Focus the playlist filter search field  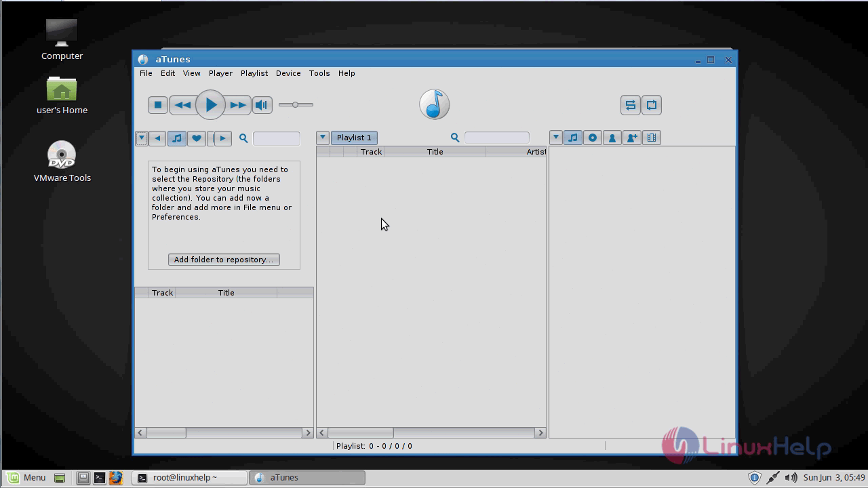click(497, 138)
